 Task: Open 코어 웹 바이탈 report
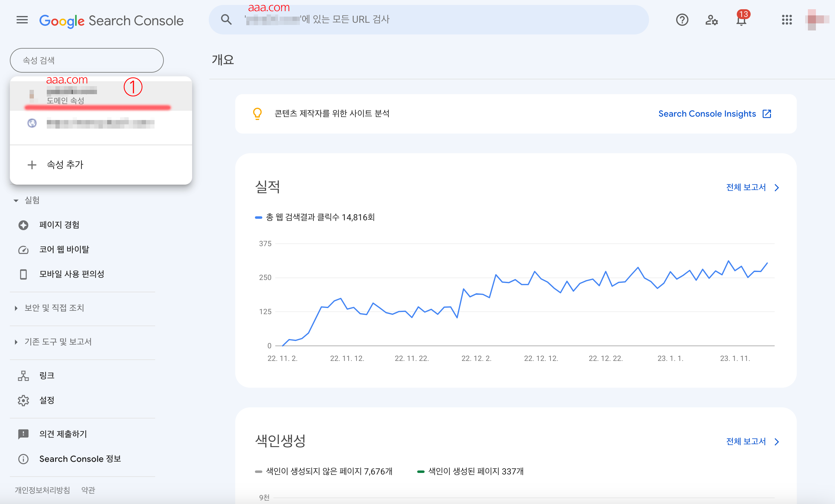pyautogui.click(x=64, y=250)
